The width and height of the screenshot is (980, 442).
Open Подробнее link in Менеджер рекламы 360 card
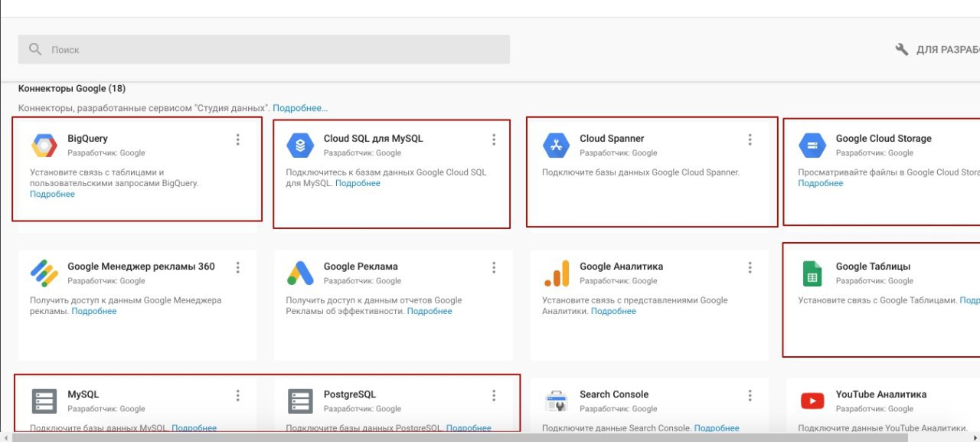pos(94,311)
